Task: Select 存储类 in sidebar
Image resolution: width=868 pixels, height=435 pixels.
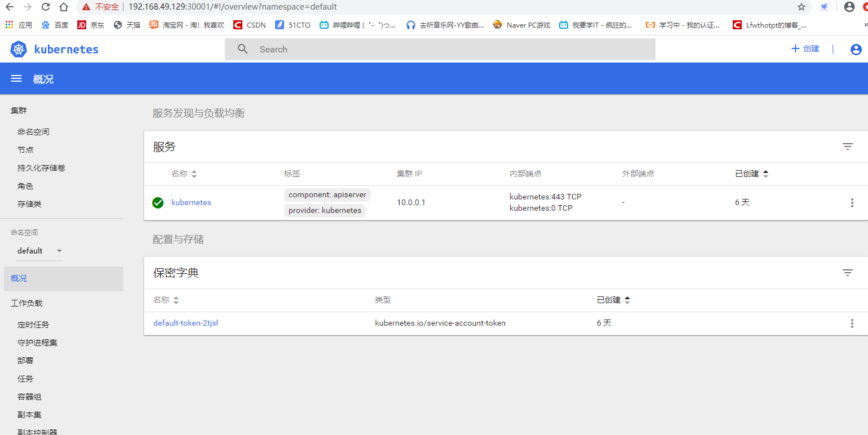Action: click(x=29, y=204)
